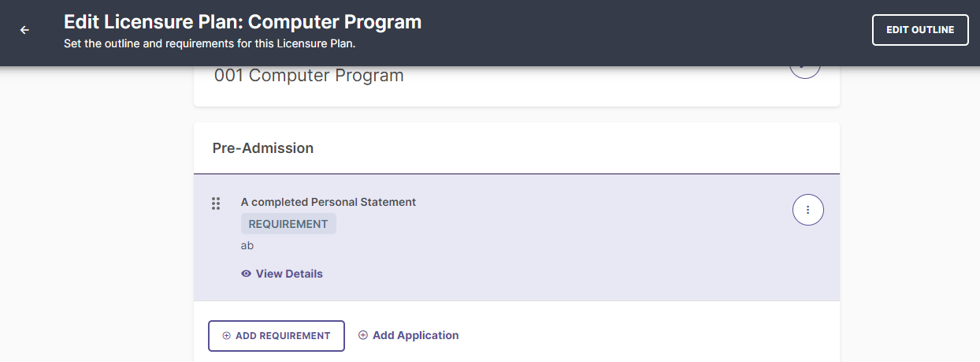Open the three-dot menu for Personal Statement
980x362 pixels.
(x=807, y=210)
